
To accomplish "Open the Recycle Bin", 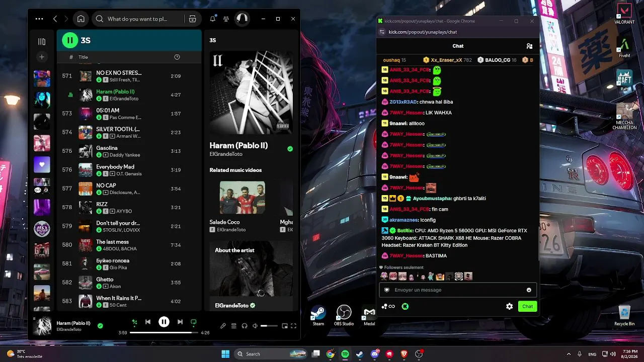I will 624,315.
